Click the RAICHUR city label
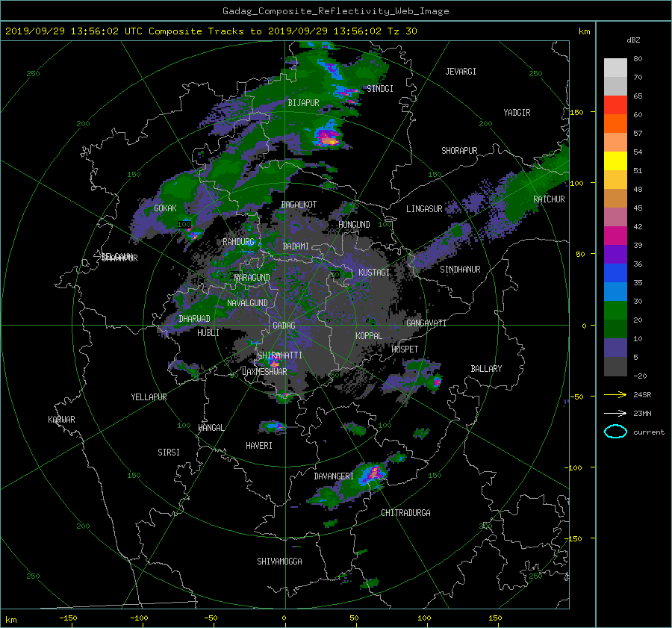The width and height of the screenshot is (672, 628). coord(549,199)
